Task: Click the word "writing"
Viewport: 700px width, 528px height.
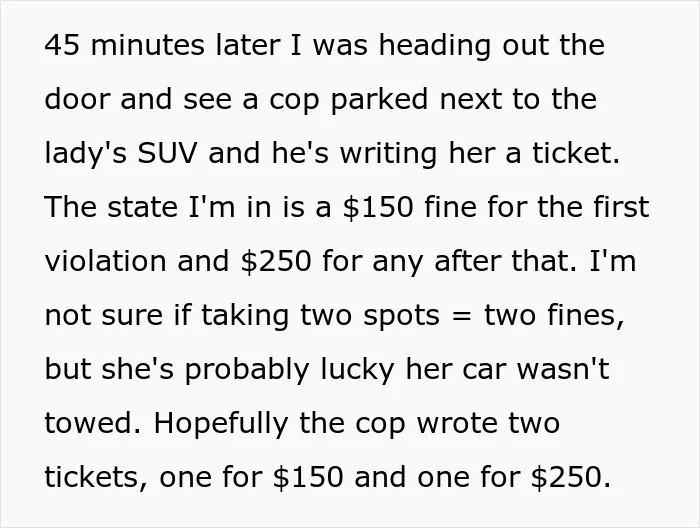Action: (x=388, y=154)
